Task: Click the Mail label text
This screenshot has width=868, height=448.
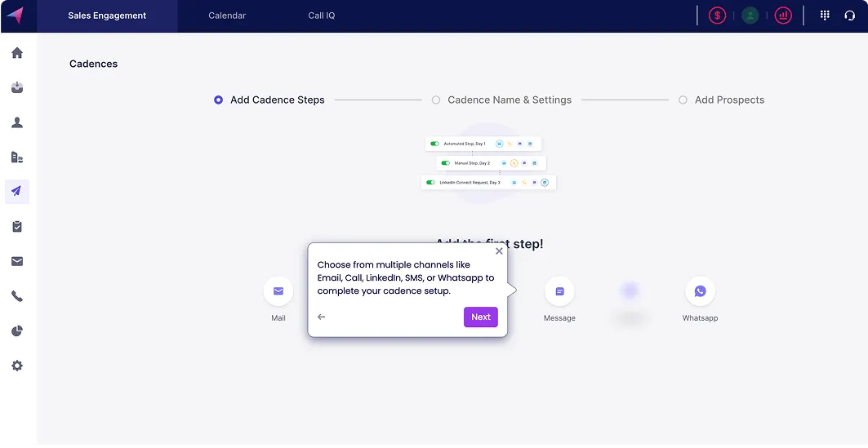Action: tap(278, 318)
